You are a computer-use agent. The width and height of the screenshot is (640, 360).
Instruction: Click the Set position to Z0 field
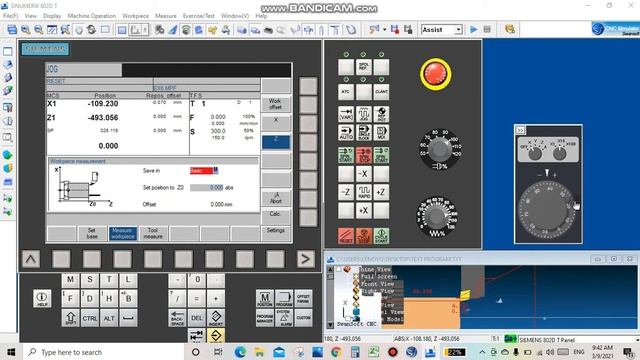tap(207, 188)
